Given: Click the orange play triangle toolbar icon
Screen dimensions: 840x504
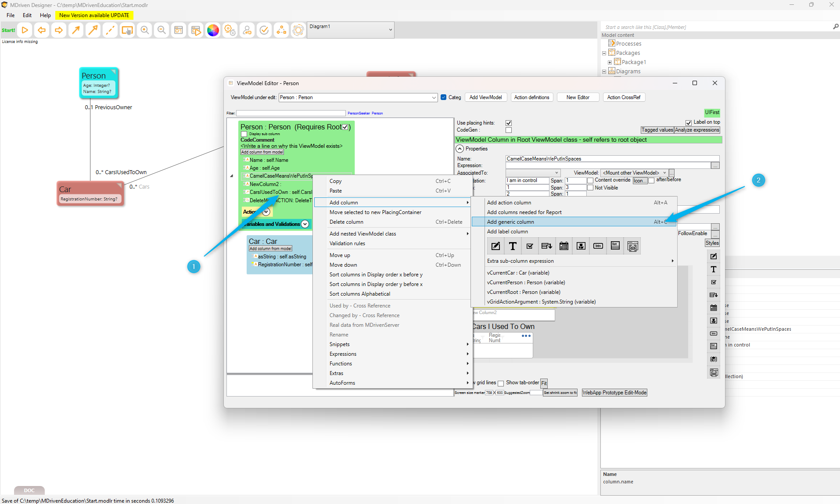Looking at the screenshot, I should coord(25,30).
